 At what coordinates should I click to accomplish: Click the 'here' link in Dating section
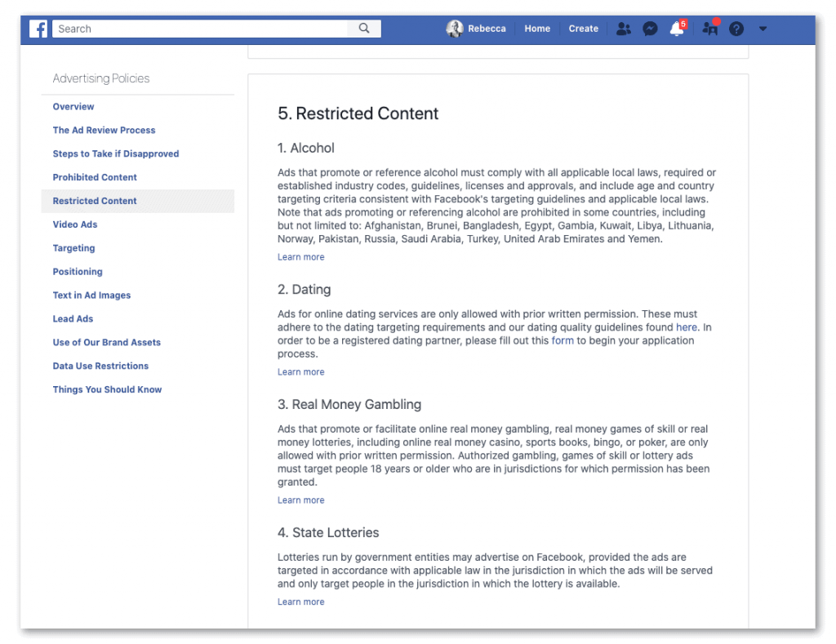(x=687, y=327)
